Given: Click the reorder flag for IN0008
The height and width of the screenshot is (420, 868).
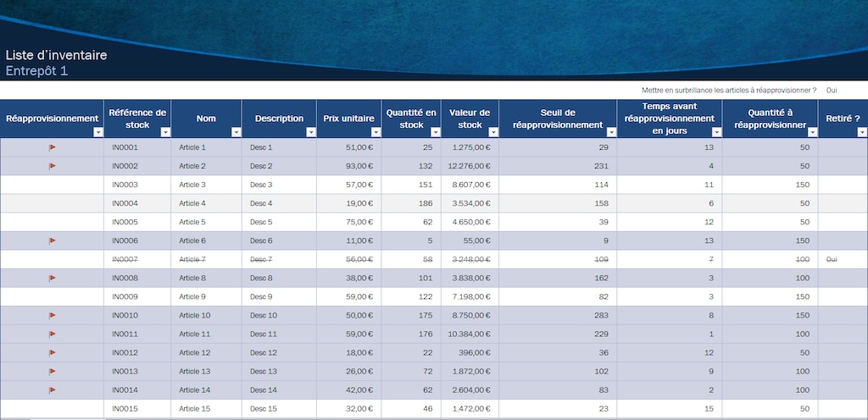Looking at the screenshot, I should (x=52, y=278).
